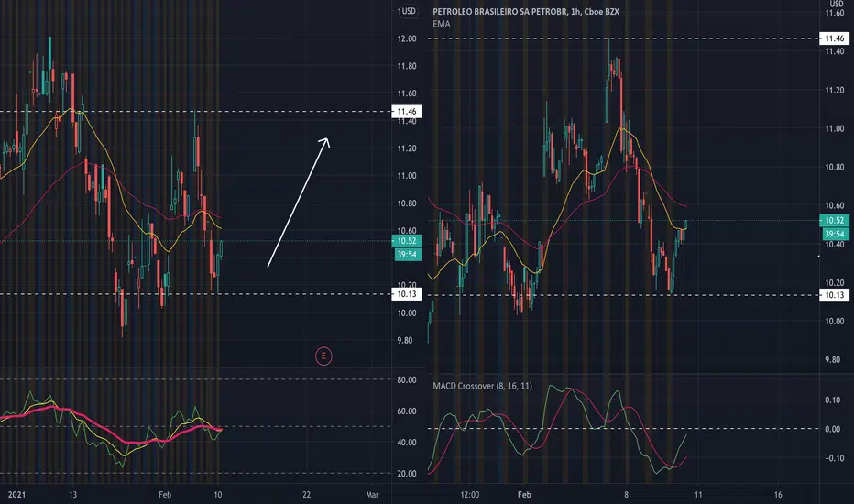Select the MACD Crossover (8, 16, 11) label
The height and width of the screenshot is (504, 854).
coord(483,386)
